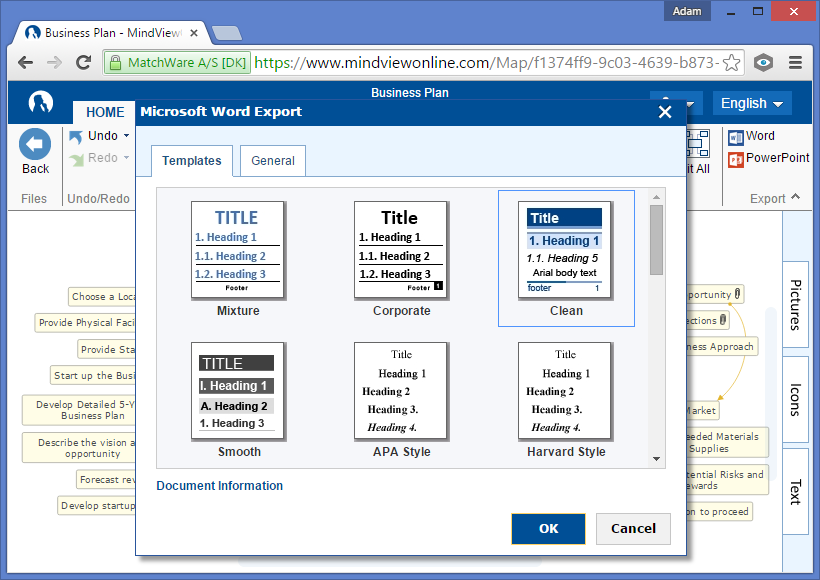The image size is (820, 580).
Task: Cancel the Microsoft Word Export dialog
Action: [633, 529]
